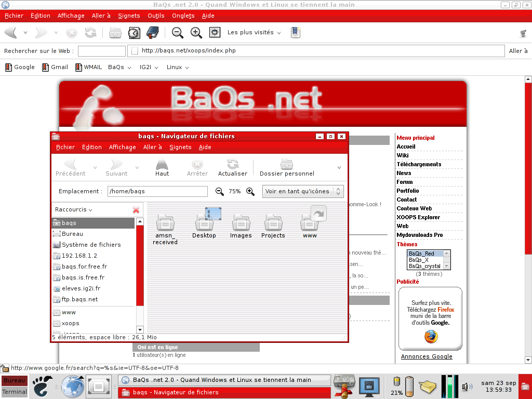Click Actualiser in the file manager
Viewport: 532px width, 399px height.
click(x=233, y=167)
